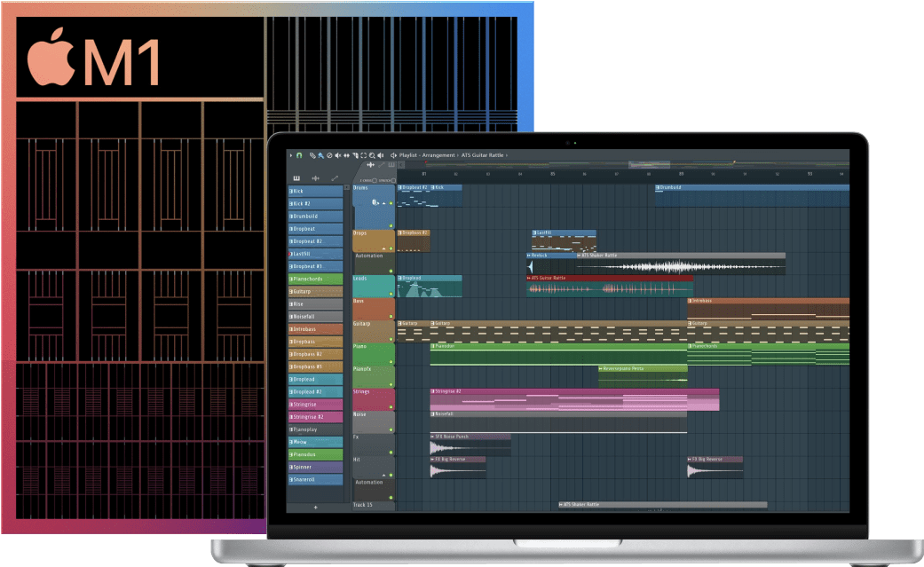Click the Draw pencil tool above the playlist
The image size is (924, 567).
click(x=312, y=154)
